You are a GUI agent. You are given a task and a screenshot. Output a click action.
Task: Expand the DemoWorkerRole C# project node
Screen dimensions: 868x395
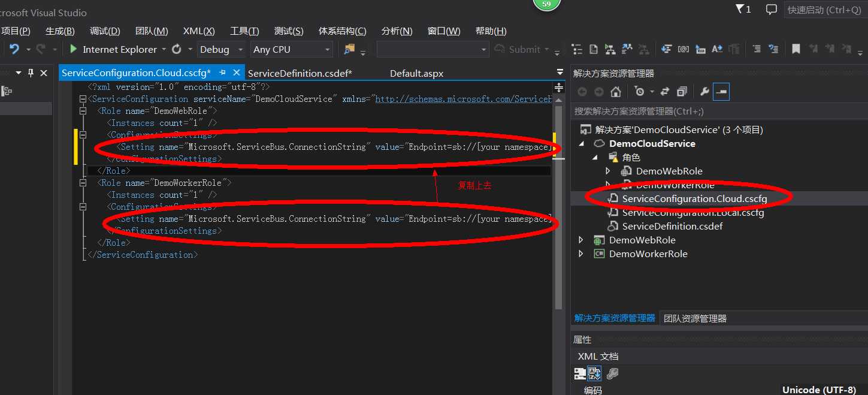pos(580,254)
